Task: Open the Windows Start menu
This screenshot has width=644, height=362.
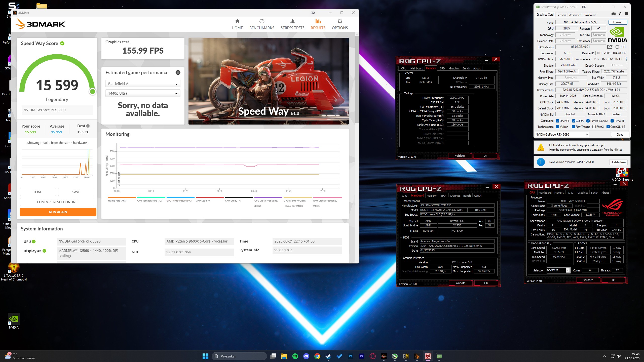Action: [205, 356]
